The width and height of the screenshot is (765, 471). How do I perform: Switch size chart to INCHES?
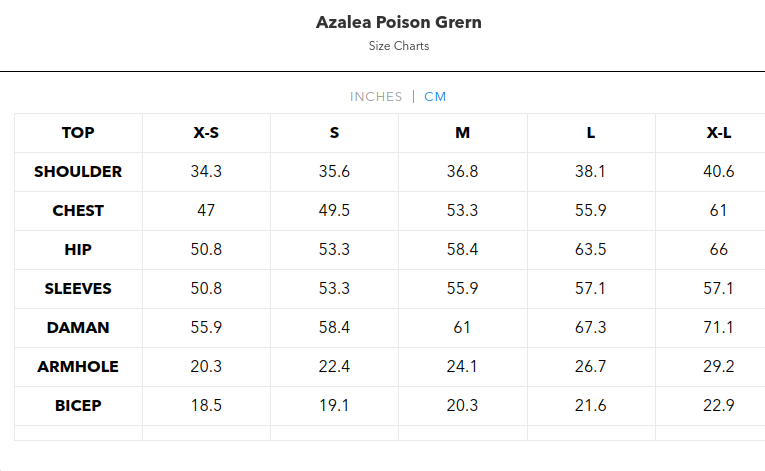[x=376, y=97]
